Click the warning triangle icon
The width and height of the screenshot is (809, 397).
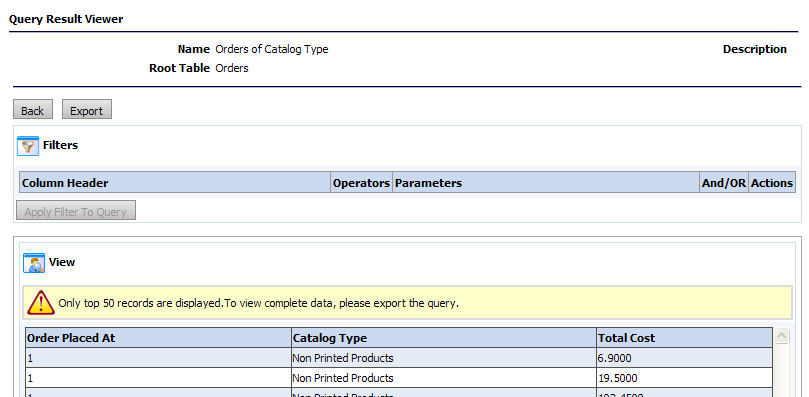coord(41,303)
